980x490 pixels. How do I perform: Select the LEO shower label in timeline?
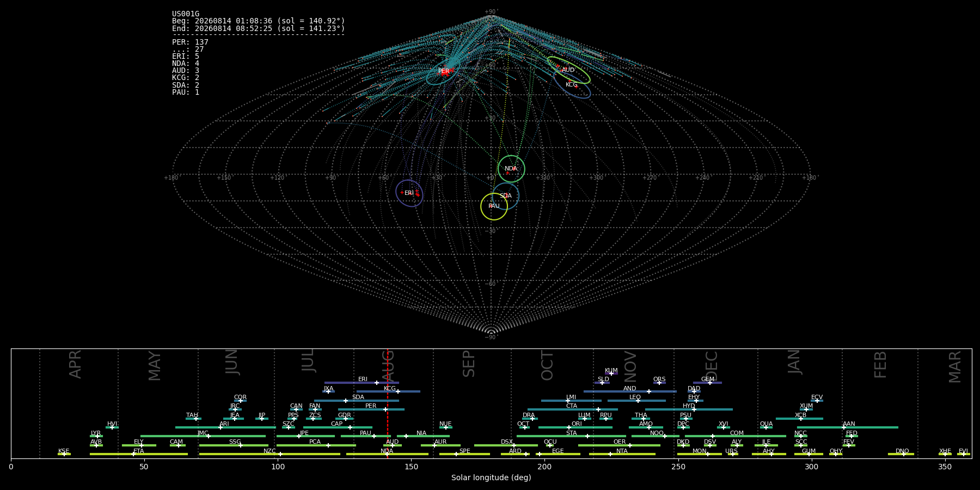click(x=635, y=397)
